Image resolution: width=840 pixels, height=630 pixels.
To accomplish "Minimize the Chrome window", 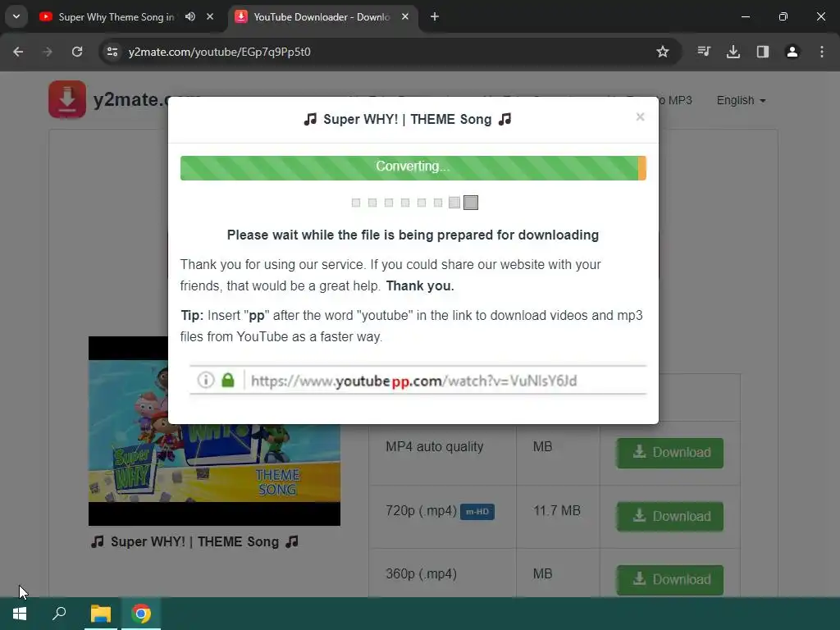I will 745,16.
